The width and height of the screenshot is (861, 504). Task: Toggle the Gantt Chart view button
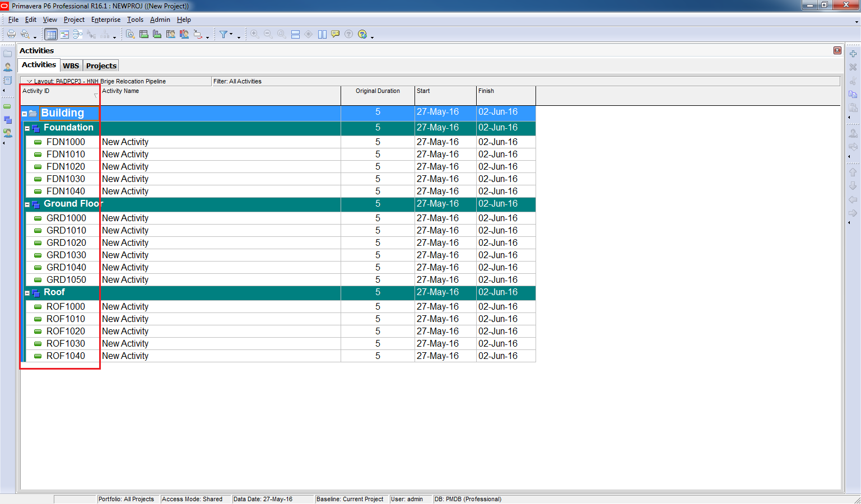[x=65, y=34]
